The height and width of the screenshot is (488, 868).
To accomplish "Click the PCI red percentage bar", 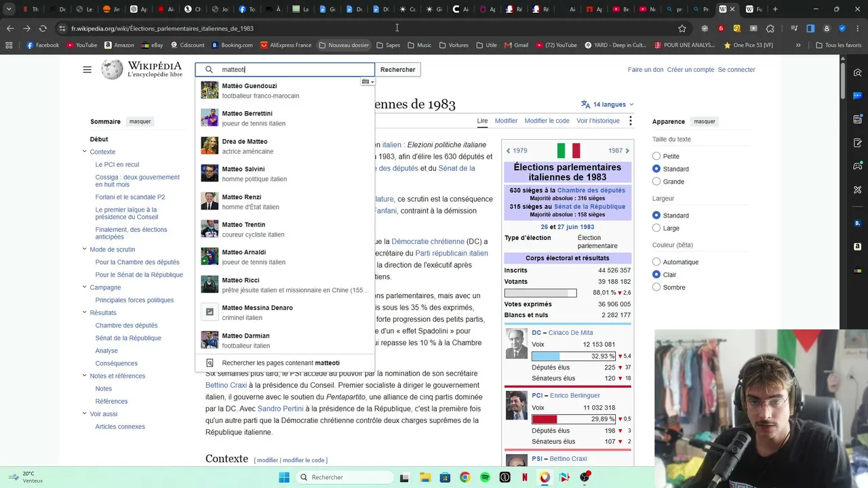I will [574, 419].
